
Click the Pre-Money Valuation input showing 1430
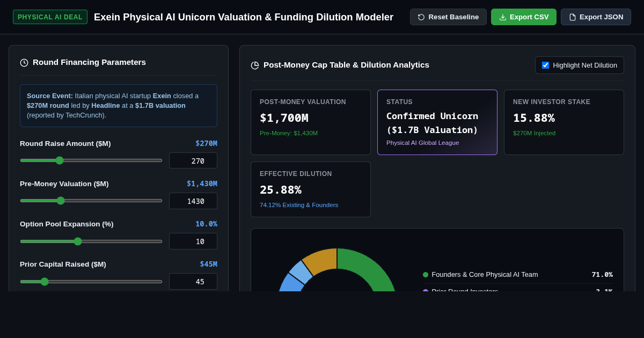tap(193, 201)
